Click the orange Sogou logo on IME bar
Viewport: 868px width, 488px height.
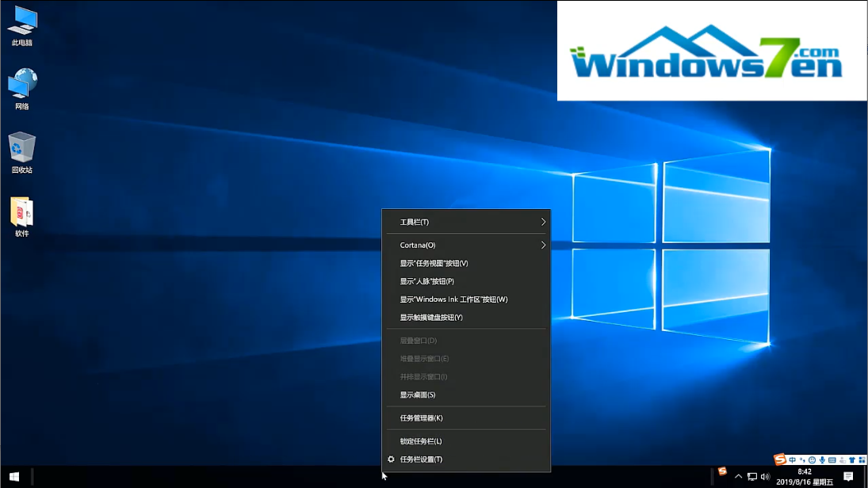(780, 459)
